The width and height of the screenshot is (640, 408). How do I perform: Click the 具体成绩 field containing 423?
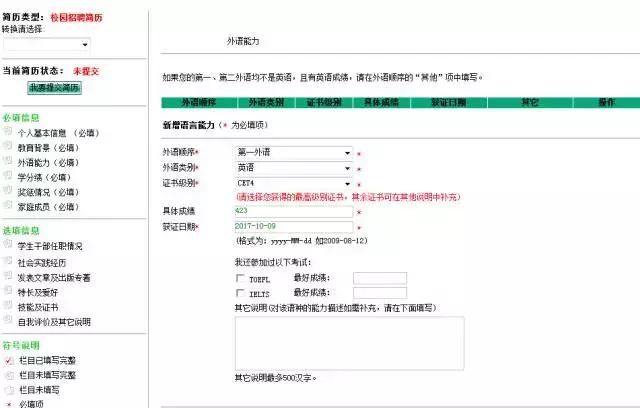[294, 211]
